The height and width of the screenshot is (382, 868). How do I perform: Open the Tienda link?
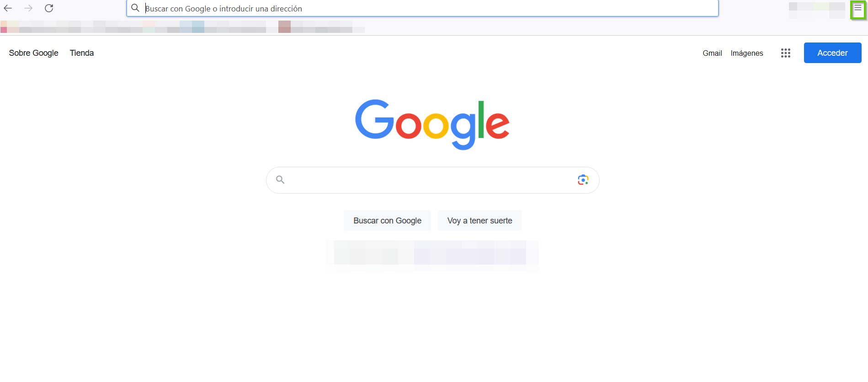pyautogui.click(x=82, y=53)
